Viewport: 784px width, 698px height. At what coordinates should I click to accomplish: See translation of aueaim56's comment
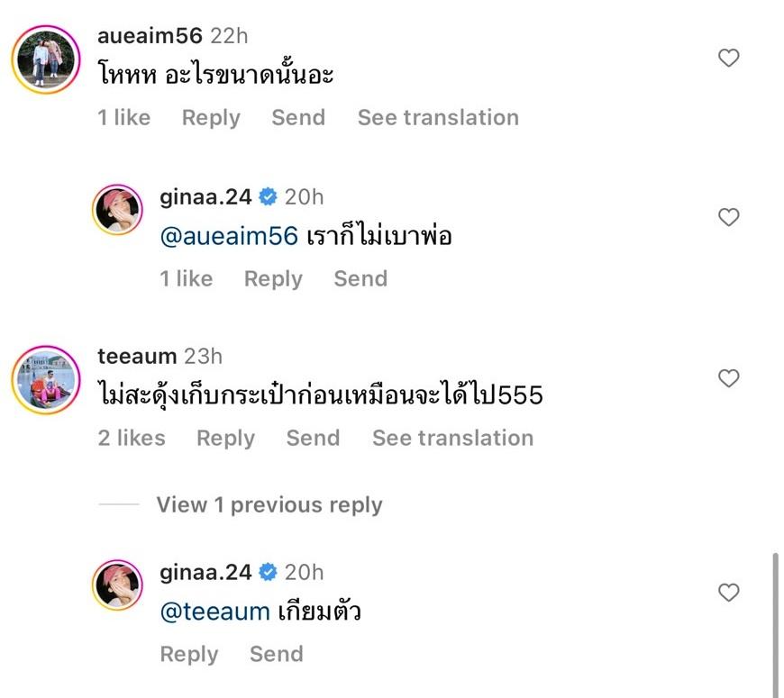click(438, 118)
